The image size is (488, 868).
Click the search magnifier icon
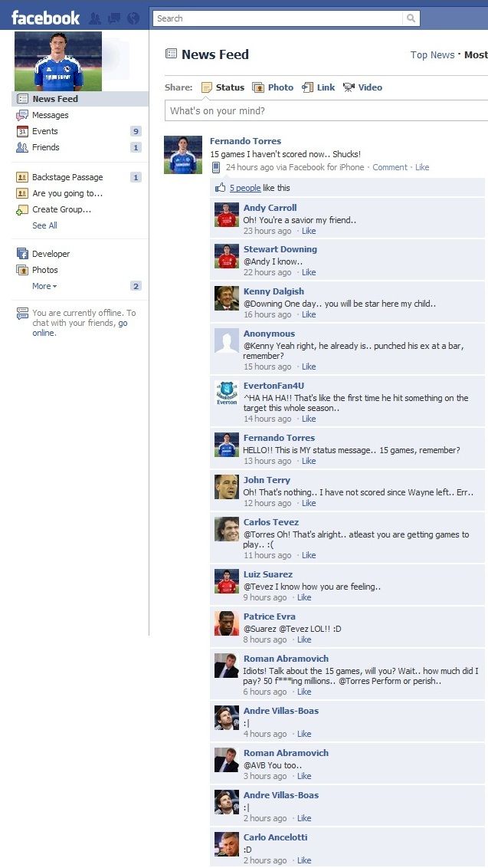click(411, 18)
